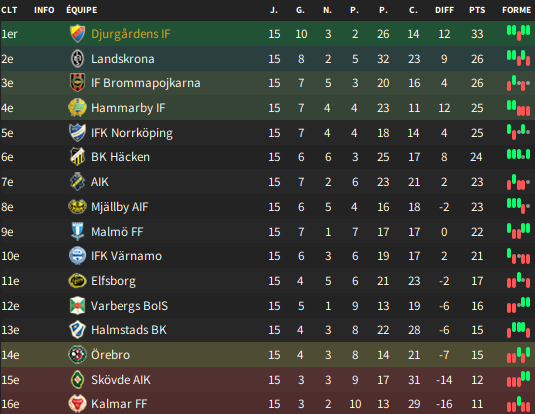Open the AIK club badge

tap(77, 182)
